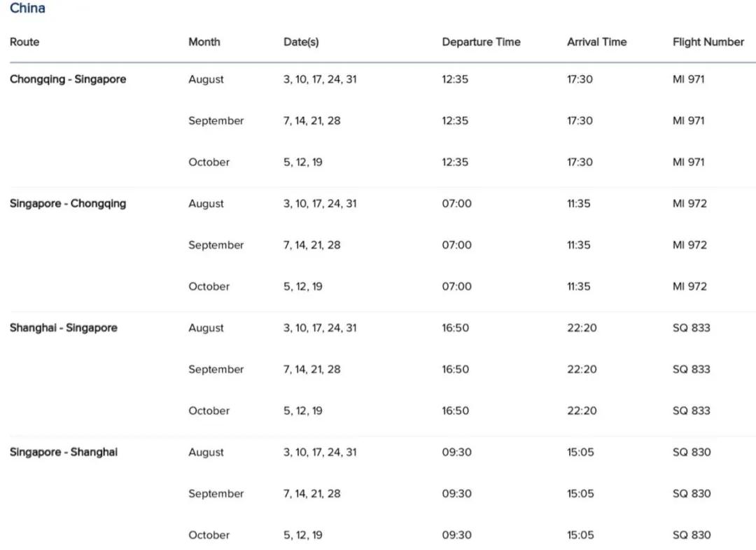Select the Singapore - Chongqing route label
Screen dimensions: 756x550
[68, 203]
